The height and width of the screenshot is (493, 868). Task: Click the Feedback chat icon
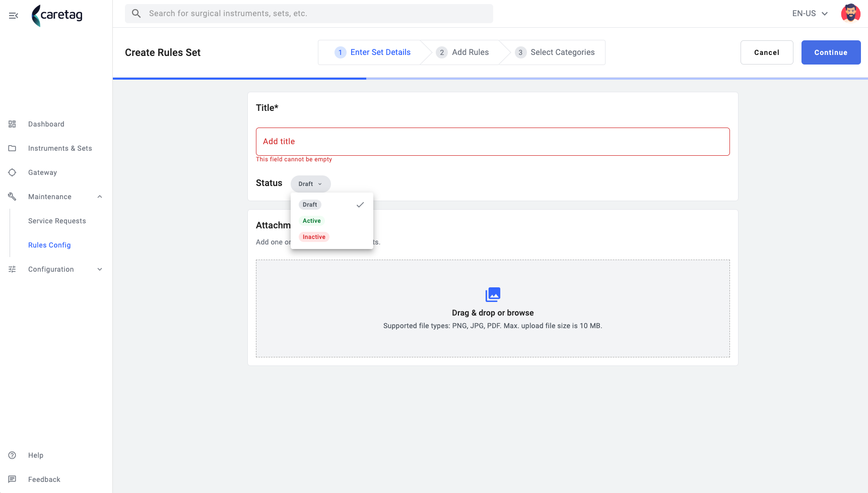tap(12, 479)
